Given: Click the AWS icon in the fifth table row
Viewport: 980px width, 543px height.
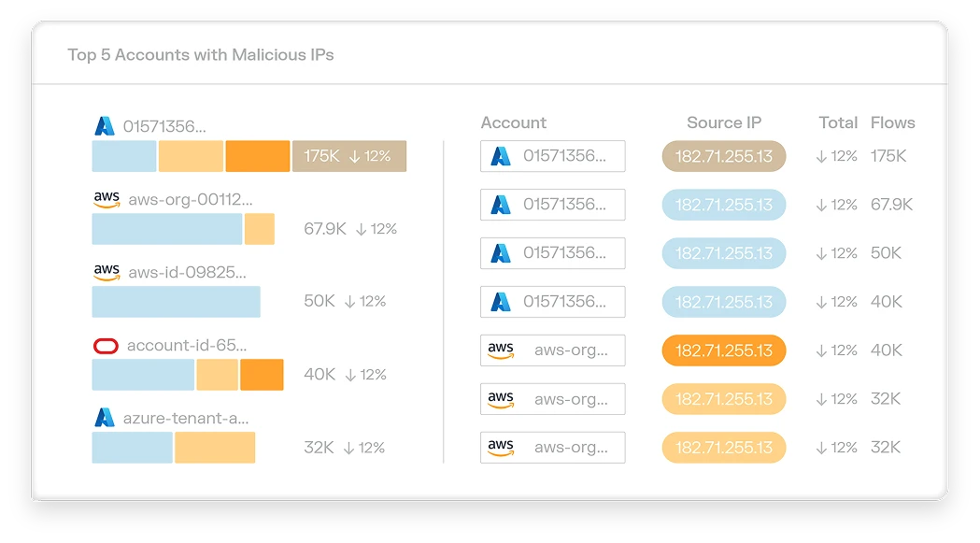Looking at the screenshot, I should point(501,350).
